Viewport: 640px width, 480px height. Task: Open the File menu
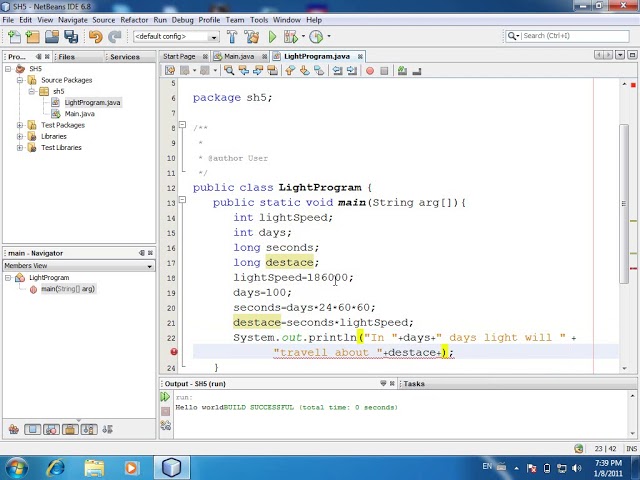click(x=8, y=20)
